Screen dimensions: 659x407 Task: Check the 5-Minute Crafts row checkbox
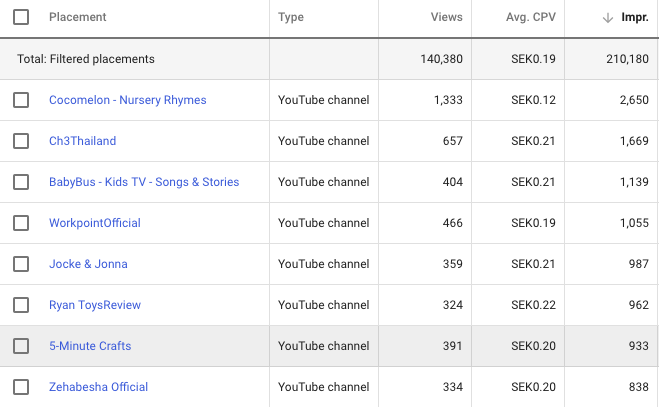[21, 346]
